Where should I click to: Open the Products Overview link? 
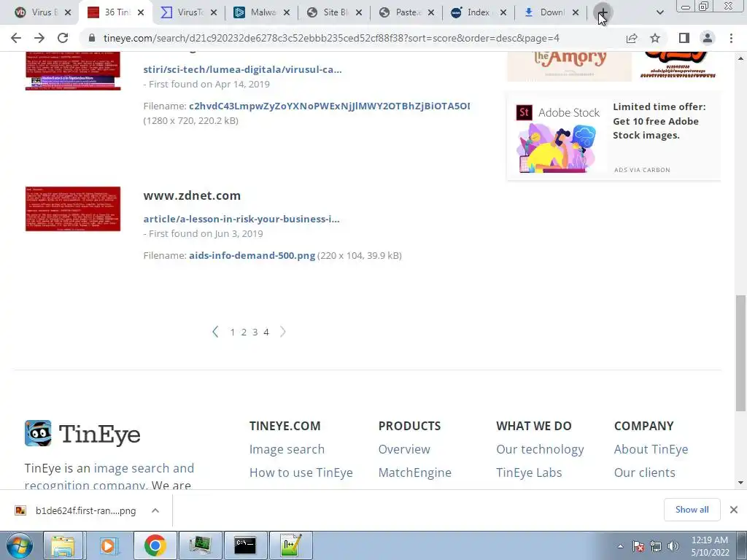pos(404,449)
